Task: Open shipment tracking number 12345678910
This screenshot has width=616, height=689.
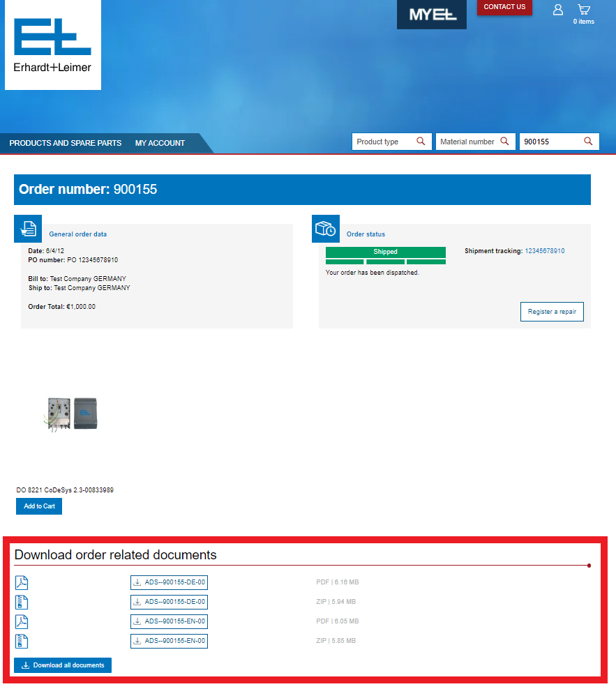Action: tap(544, 251)
